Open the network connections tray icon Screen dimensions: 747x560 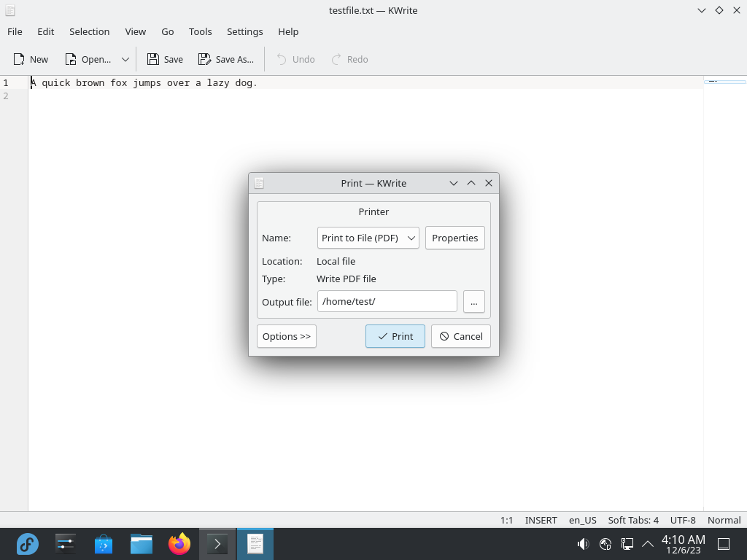click(x=627, y=544)
